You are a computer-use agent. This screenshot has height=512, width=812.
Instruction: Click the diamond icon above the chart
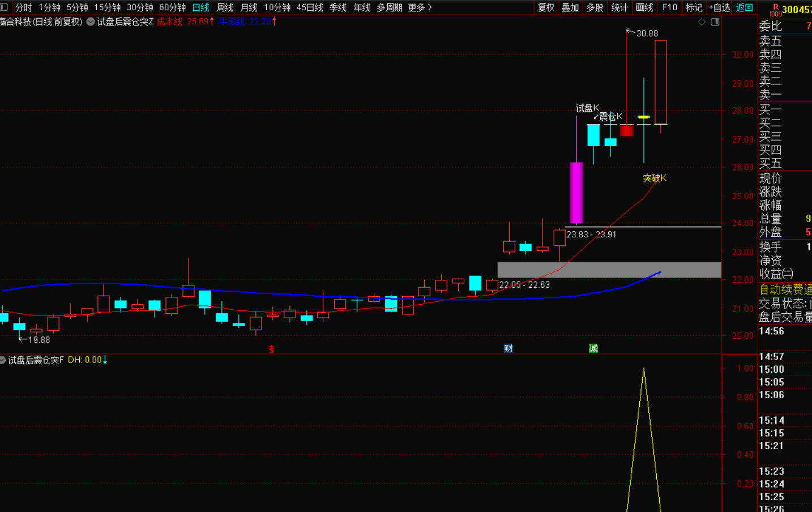coord(702,22)
